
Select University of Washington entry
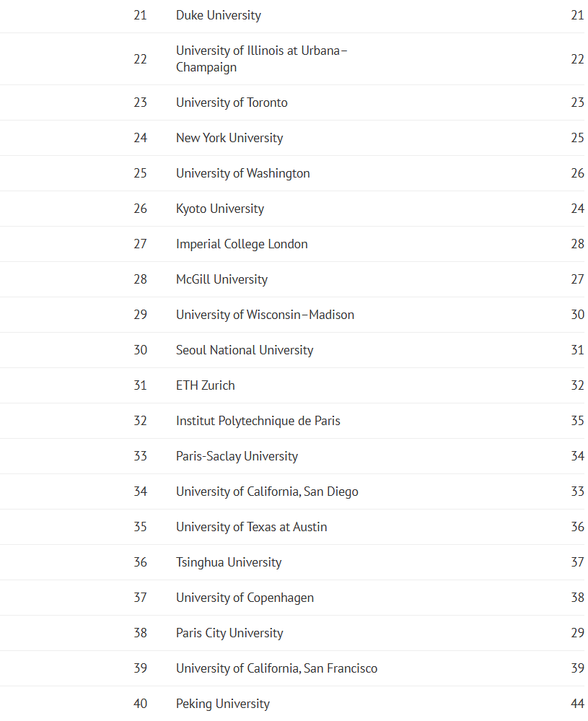point(242,173)
